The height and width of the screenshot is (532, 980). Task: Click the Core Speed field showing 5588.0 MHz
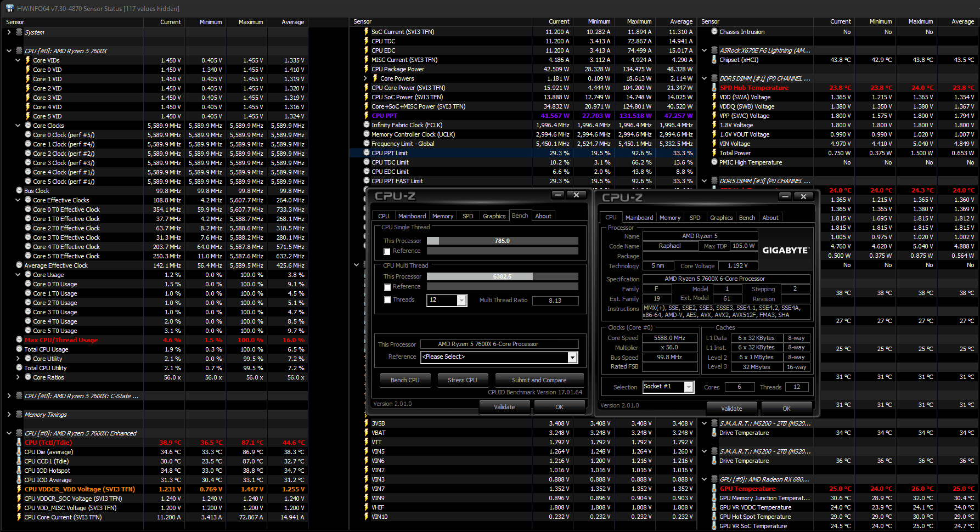coord(670,338)
